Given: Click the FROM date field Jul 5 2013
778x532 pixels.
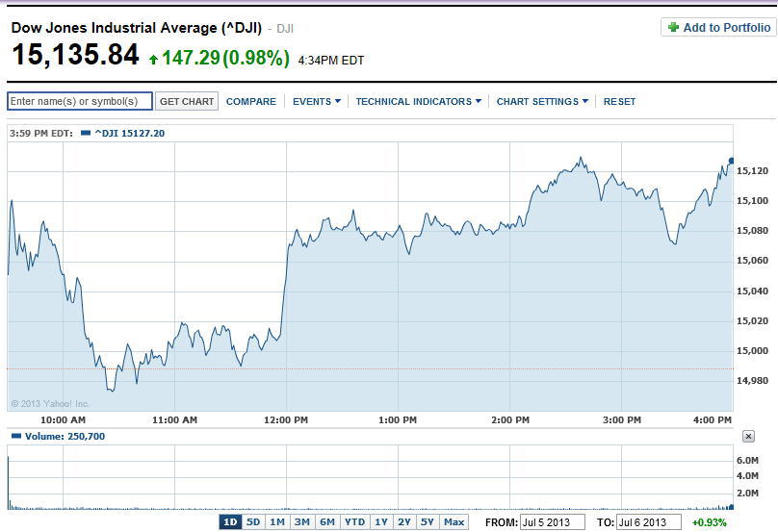Looking at the screenshot, I should (553, 522).
